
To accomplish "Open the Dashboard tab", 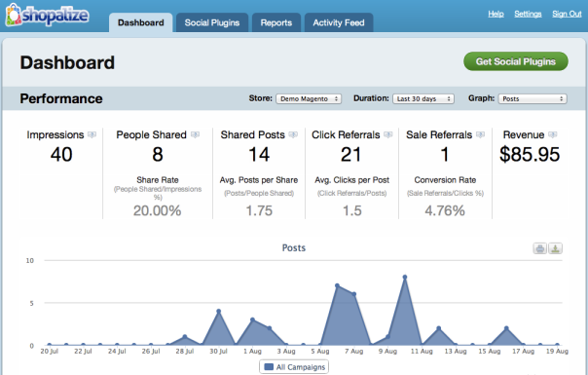I will pos(140,23).
